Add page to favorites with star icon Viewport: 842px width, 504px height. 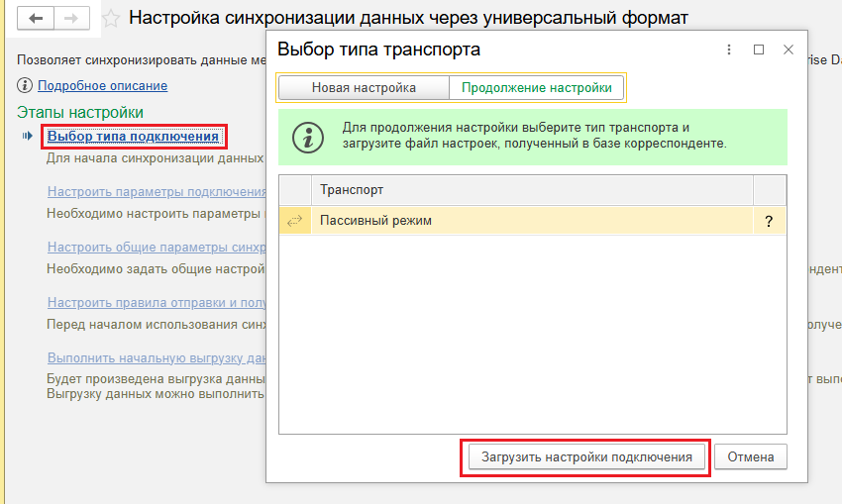click(x=111, y=19)
